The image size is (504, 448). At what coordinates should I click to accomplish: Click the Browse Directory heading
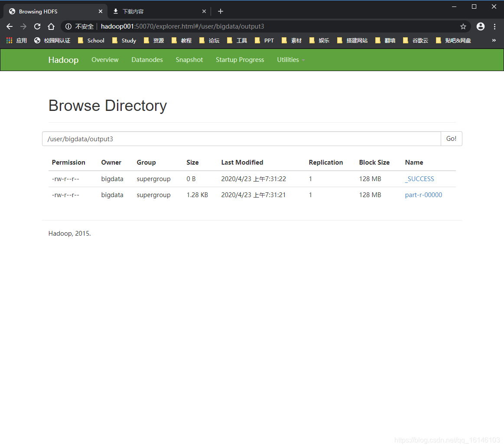[107, 106]
